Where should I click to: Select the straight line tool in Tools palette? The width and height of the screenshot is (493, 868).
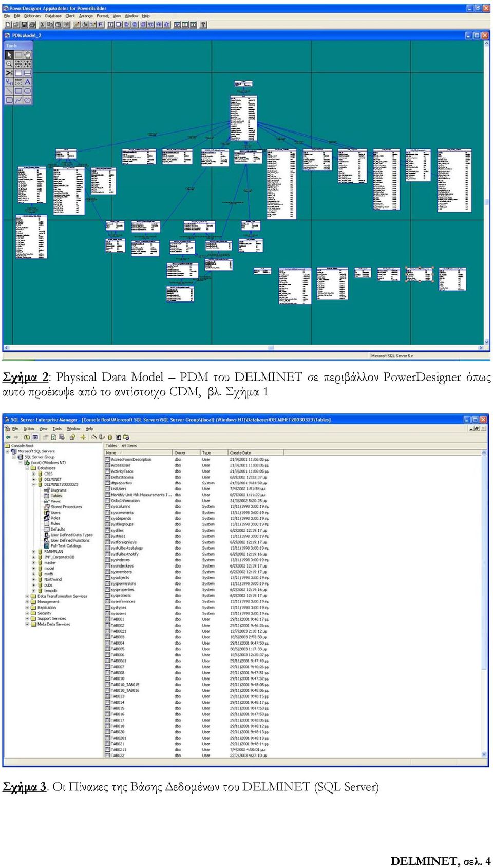click(x=9, y=91)
